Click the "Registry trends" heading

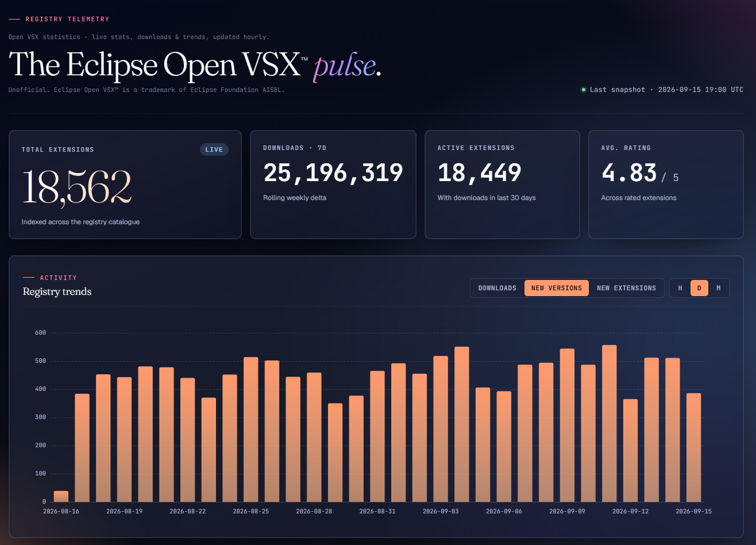coord(57,291)
